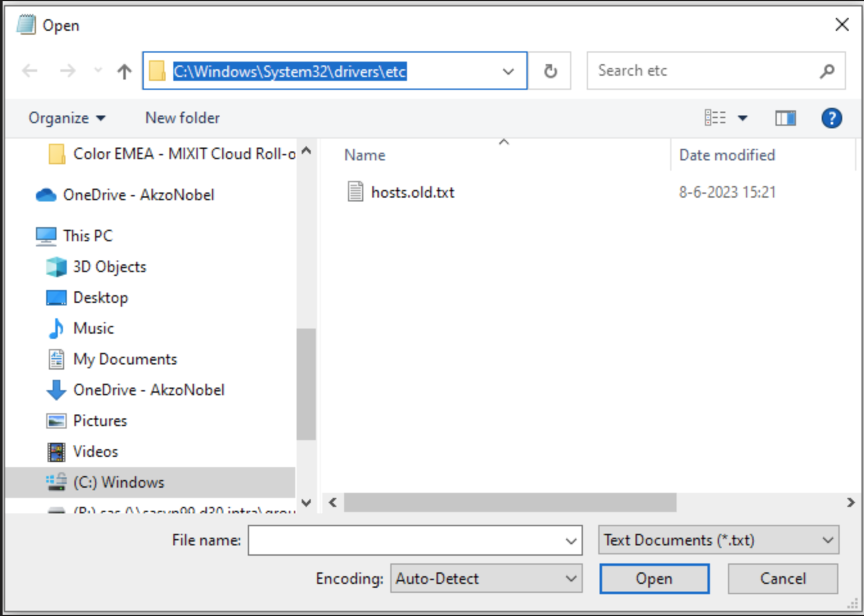
Task: Select the hosts.old.txt file
Action: coord(411,192)
